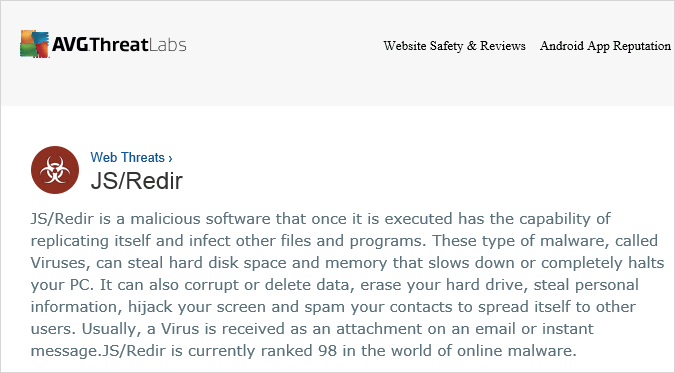The width and height of the screenshot is (675, 373).
Task: Click the phrase 'completely halts' in description
Action: coord(603,263)
